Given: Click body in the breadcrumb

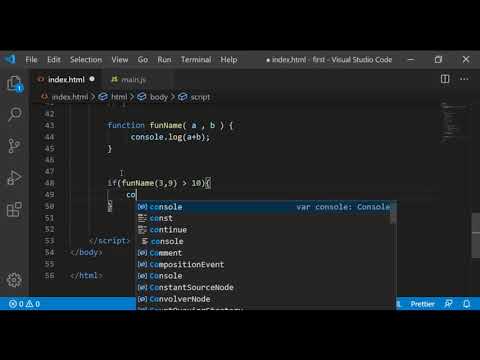Looking at the screenshot, I should click(x=159, y=97).
